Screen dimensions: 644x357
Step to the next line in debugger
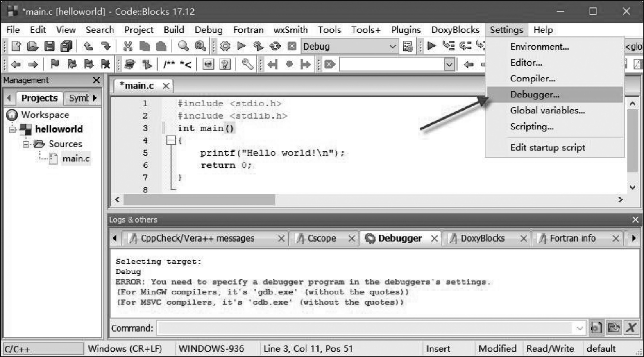coord(465,45)
